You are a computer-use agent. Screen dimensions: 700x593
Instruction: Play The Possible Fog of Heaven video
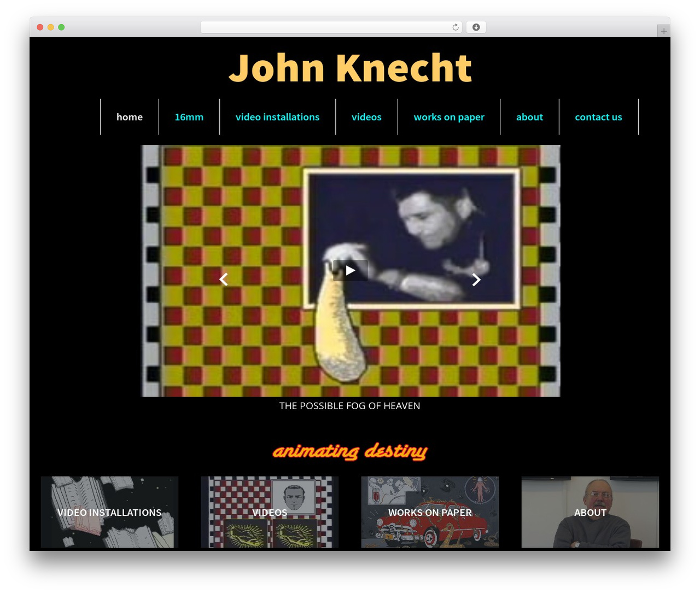351,270
